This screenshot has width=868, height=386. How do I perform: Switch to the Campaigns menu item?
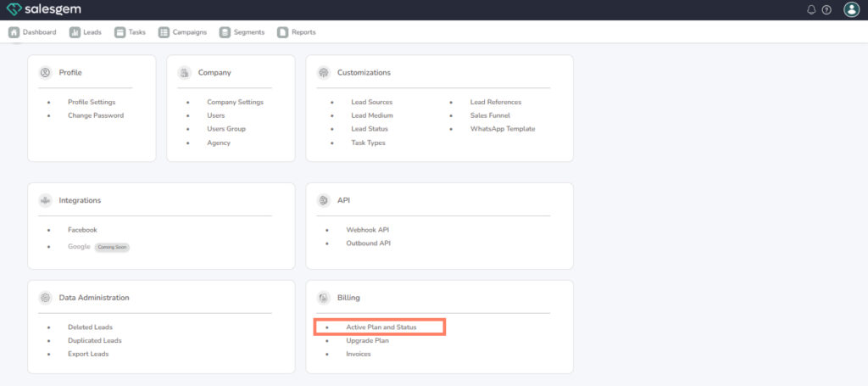point(181,32)
